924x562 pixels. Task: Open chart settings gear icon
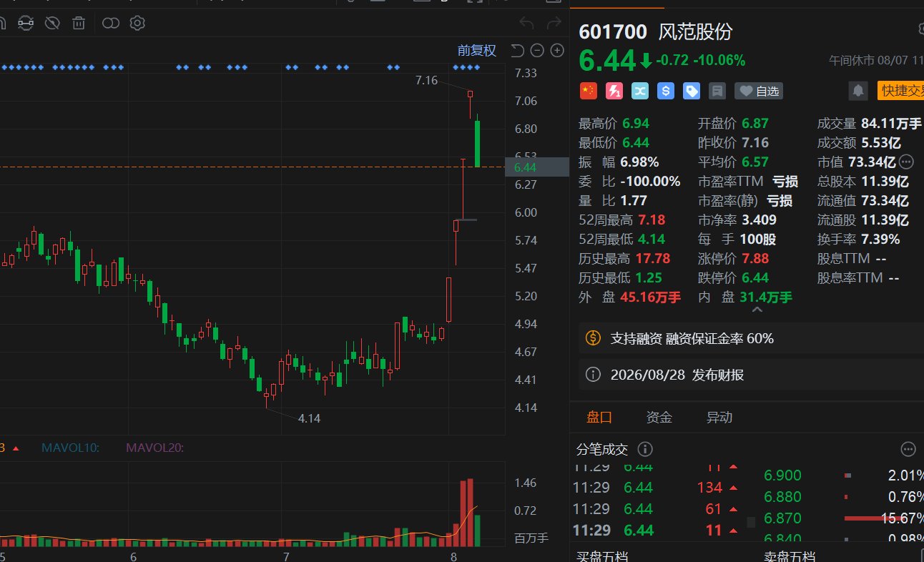(137, 24)
